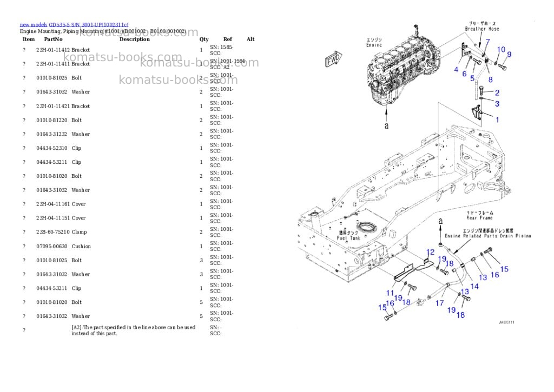Select part number 04434-52310
Image resolution: width=554 pixels, height=392 pixels.
pos(52,148)
